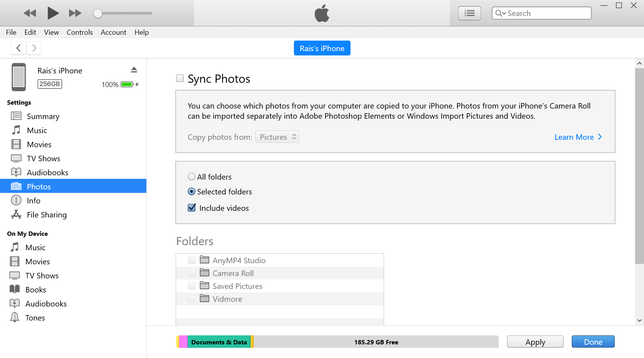Open the Help menu
This screenshot has width=644, height=358.
(142, 32)
